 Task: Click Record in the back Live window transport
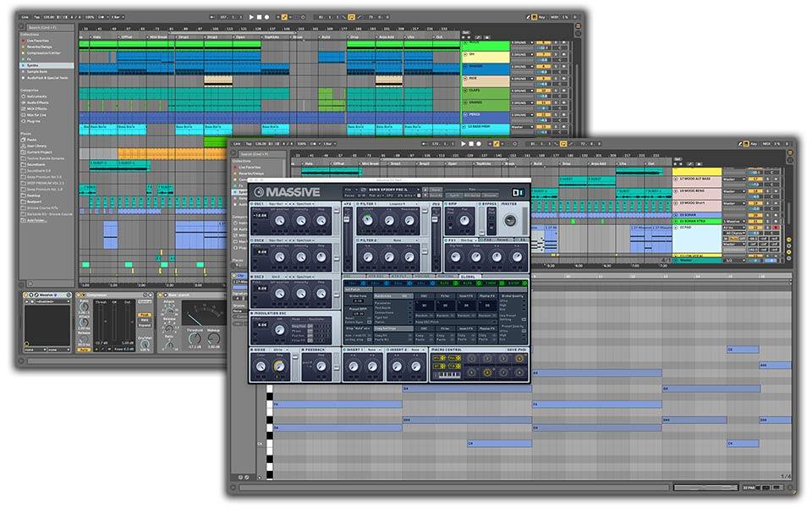[266, 17]
